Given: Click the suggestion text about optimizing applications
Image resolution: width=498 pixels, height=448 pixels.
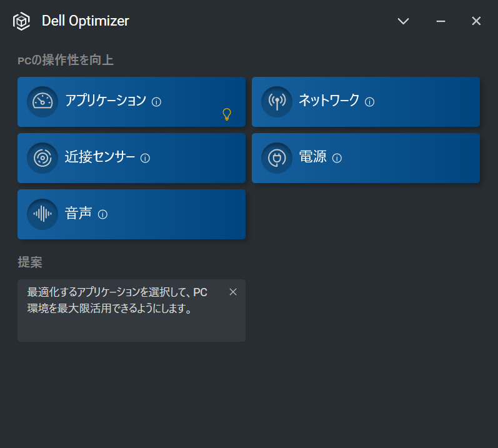Looking at the screenshot, I should pos(117,301).
